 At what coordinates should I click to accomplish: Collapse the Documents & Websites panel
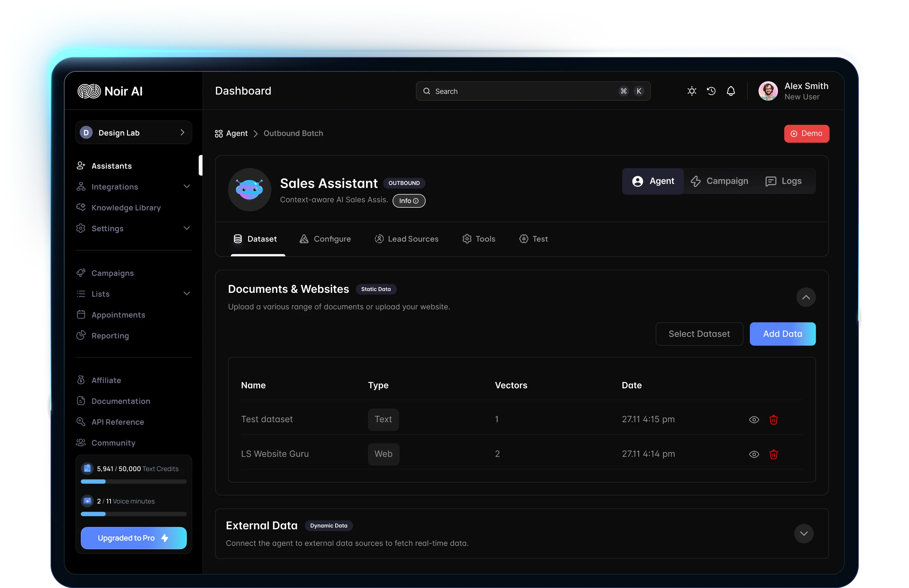806,297
